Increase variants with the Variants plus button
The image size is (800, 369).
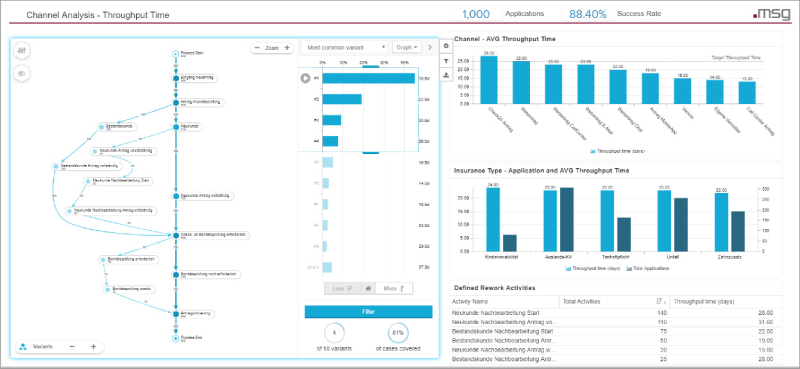(x=93, y=347)
